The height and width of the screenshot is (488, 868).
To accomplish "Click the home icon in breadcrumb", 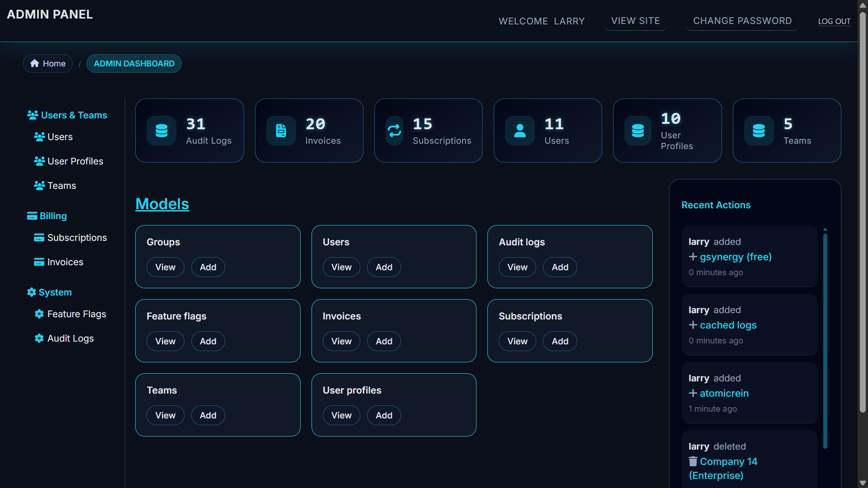I will (x=35, y=64).
